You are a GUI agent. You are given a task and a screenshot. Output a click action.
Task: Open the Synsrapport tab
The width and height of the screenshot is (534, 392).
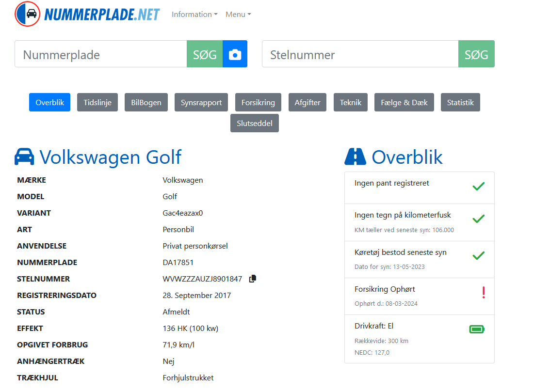click(x=201, y=102)
